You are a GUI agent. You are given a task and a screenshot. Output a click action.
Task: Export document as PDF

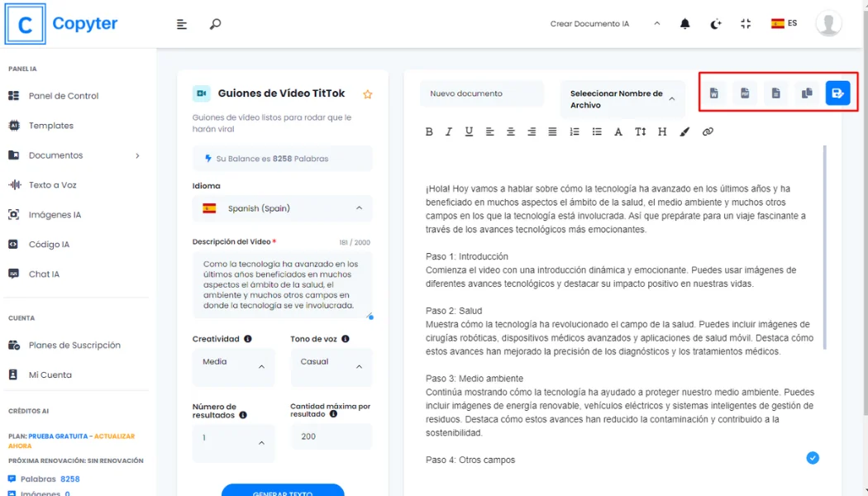[745, 93]
